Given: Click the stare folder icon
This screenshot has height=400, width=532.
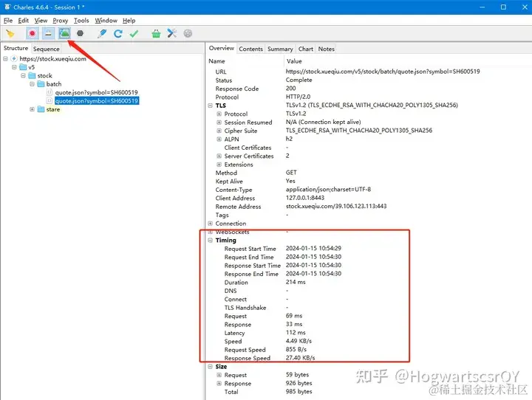Looking at the screenshot, I should [x=41, y=109].
